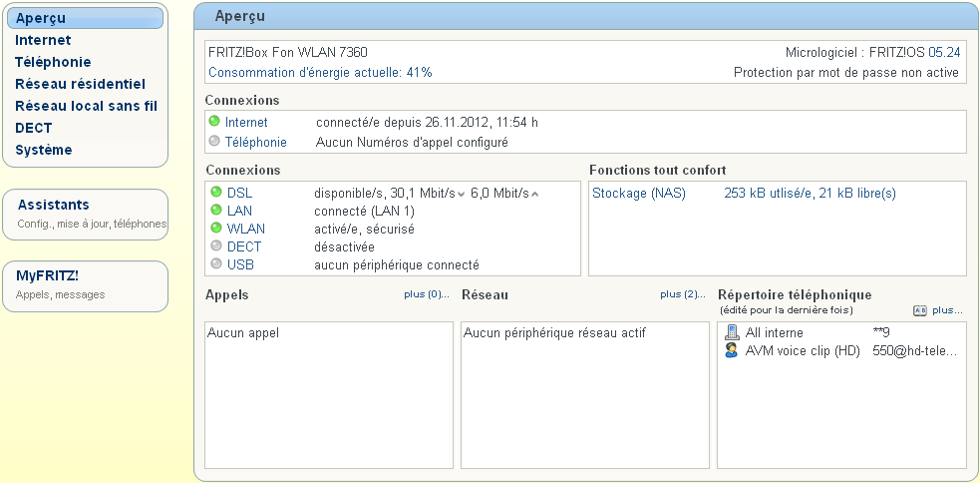Click Aucun Numéros d'appel configuré text
The image size is (980, 483).
(x=412, y=143)
